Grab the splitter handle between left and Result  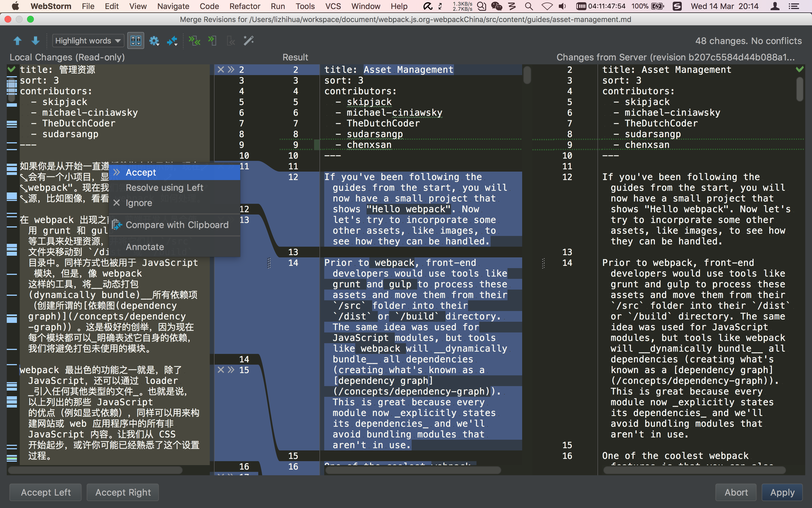tap(269, 263)
